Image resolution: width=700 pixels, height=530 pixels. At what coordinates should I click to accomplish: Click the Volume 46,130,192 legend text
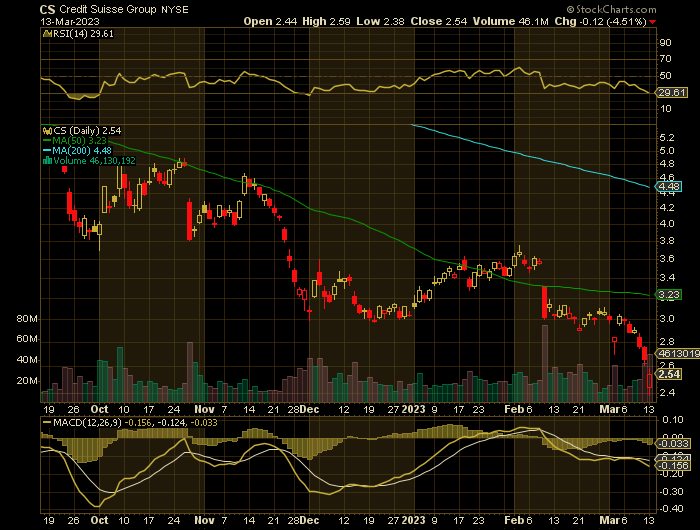(94, 161)
